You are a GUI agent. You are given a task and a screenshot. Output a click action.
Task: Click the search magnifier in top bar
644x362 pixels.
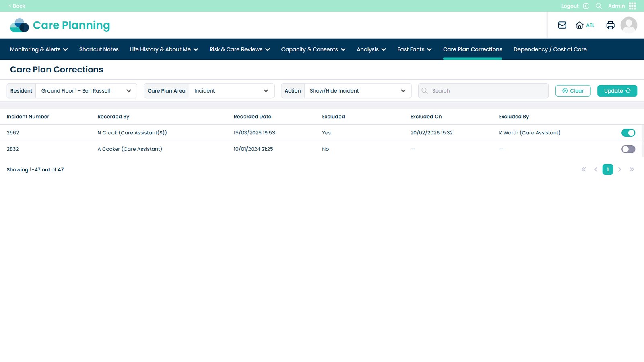[x=599, y=6]
